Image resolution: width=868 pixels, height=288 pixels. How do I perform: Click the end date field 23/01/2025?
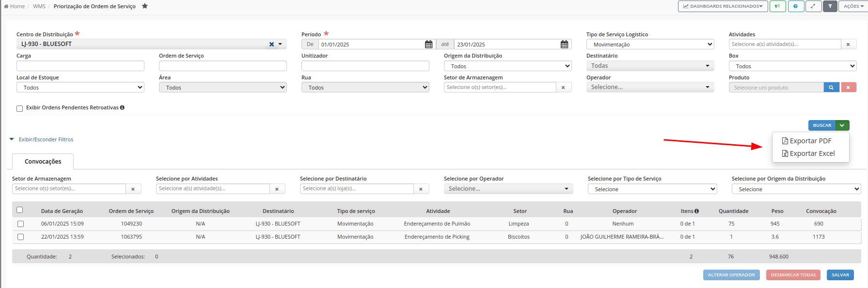pyautogui.click(x=507, y=44)
